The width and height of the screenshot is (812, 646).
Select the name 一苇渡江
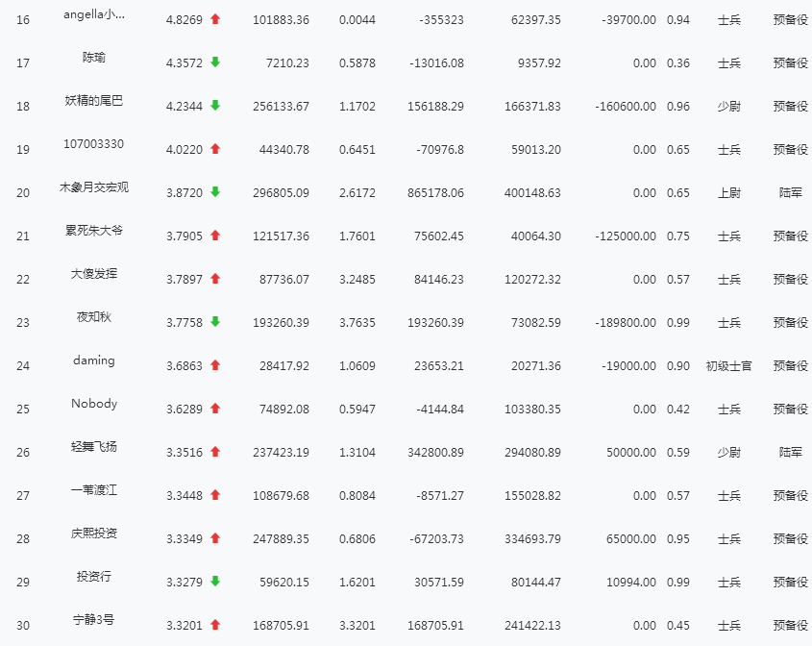(94, 490)
